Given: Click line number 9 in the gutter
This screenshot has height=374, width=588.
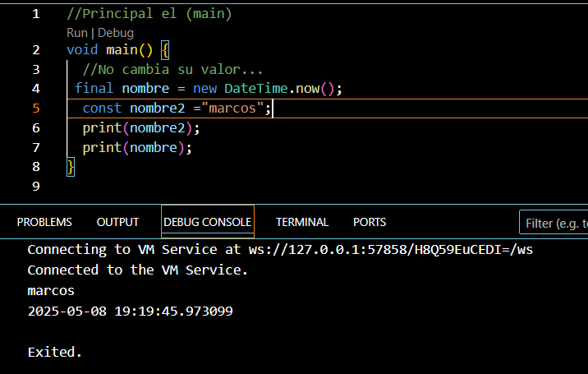Looking at the screenshot, I should [35, 187].
